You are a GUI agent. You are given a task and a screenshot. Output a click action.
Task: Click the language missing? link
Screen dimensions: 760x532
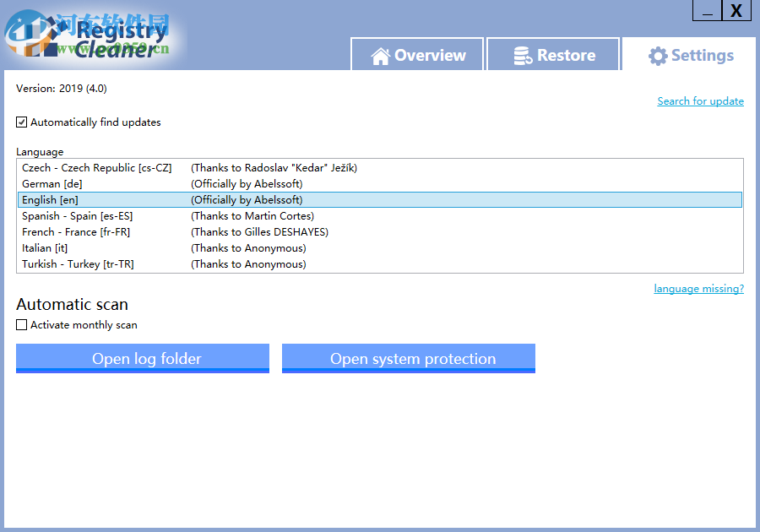tap(698, 288)
